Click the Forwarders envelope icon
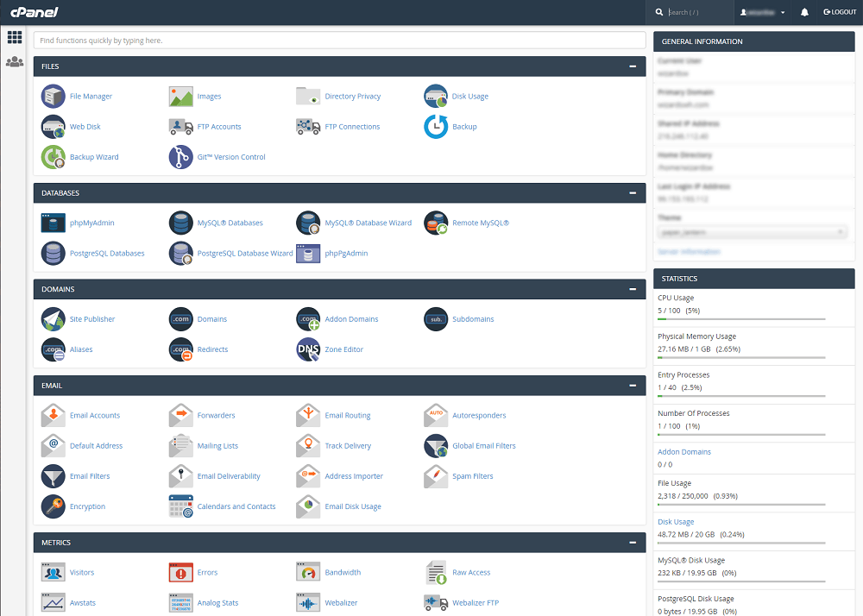Image resolution: width=863 pixels, height=616 pixels. point(181,415)
